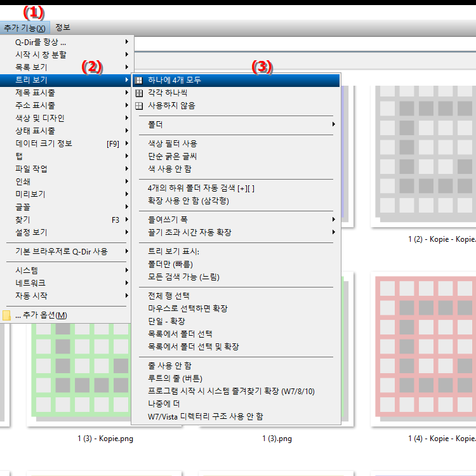Image resolution: width=476 pixels, height=476 pixels.
Task: Toggle 단순 굵은 글씨 option
Action: (236, 156)
